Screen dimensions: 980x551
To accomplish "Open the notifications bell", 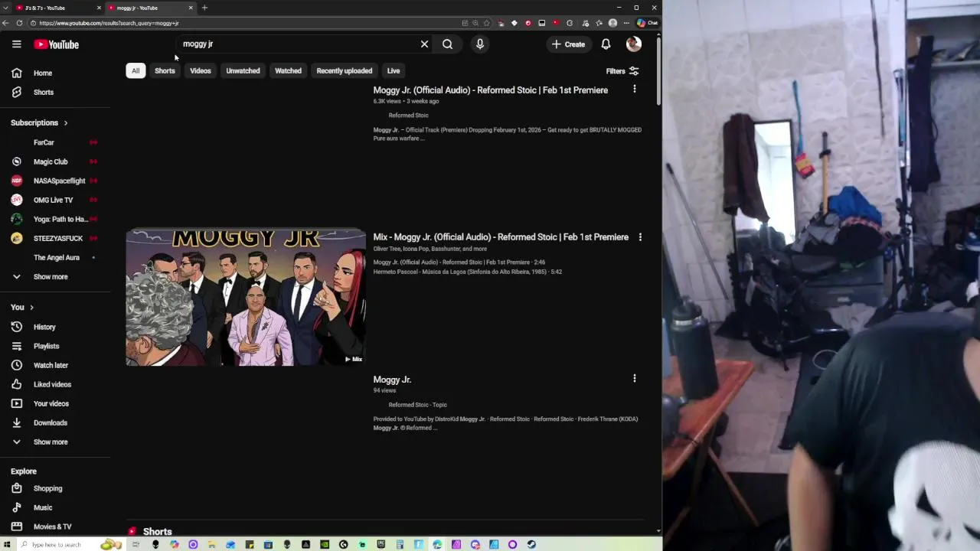I will point(606,44).
